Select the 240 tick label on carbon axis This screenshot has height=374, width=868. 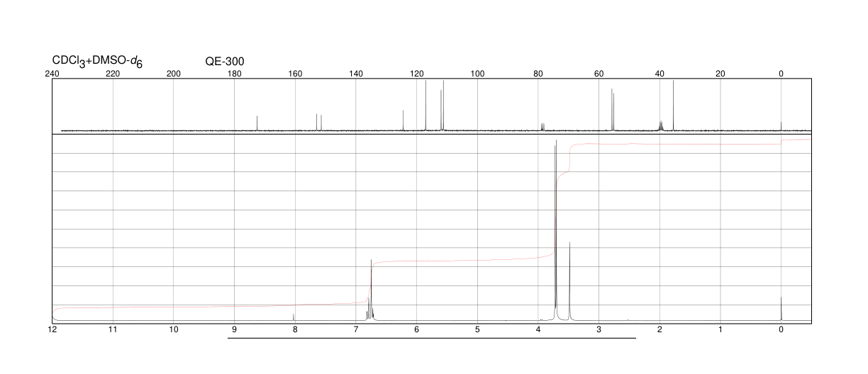click(52, 74)
